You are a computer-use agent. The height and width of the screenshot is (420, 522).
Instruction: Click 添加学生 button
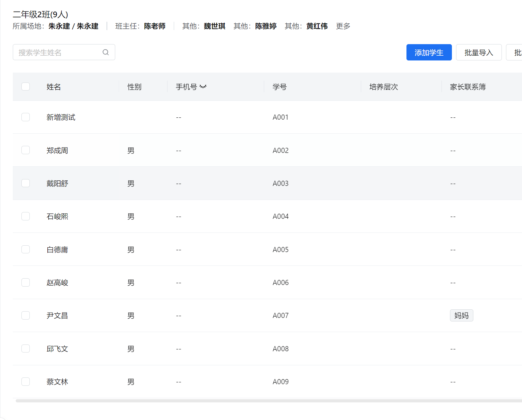[429, 52]
